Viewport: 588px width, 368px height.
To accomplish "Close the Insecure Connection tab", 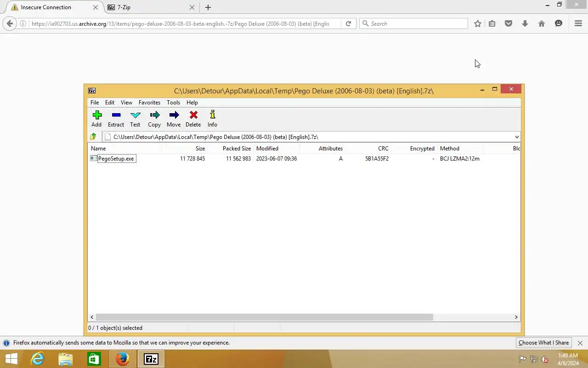I will tap(96, 7).
